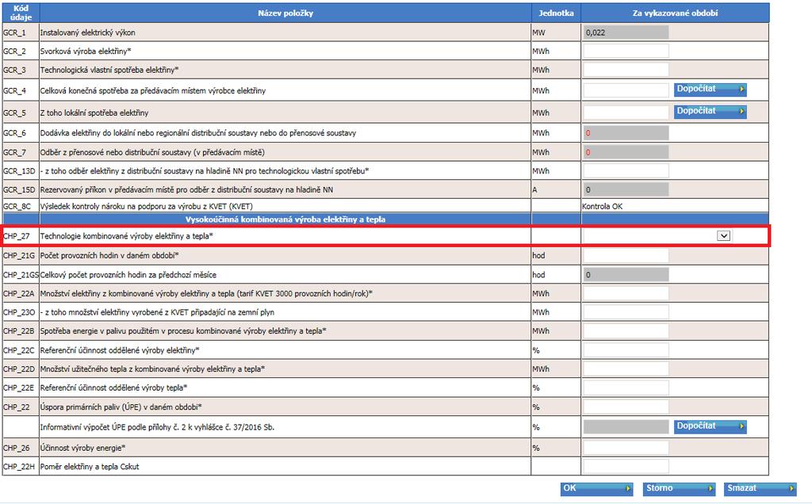Click unit 'A' in GCR_15D row

[535, 189]
